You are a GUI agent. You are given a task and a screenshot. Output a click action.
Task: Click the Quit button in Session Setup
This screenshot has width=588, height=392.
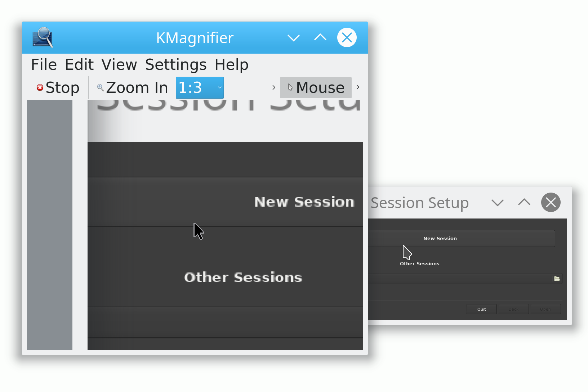pos(481,309)
